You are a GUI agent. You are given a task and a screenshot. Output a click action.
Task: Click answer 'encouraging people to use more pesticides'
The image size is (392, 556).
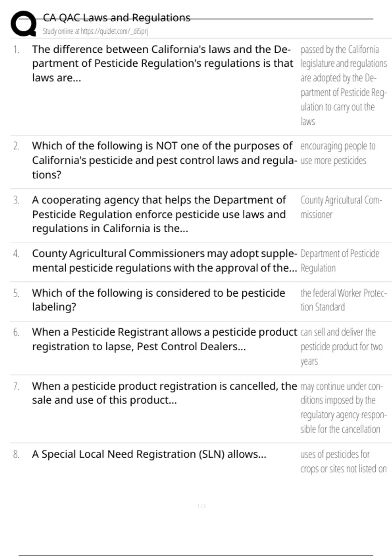point(337,153)
